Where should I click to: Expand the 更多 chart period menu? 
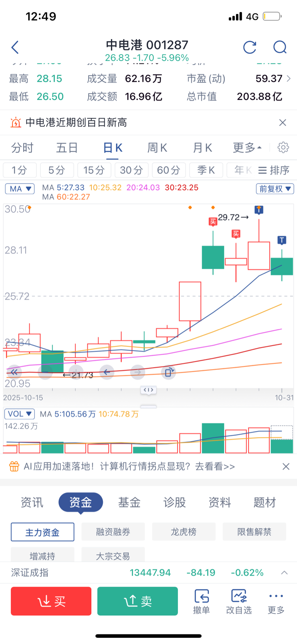click(x=247, y=148)
